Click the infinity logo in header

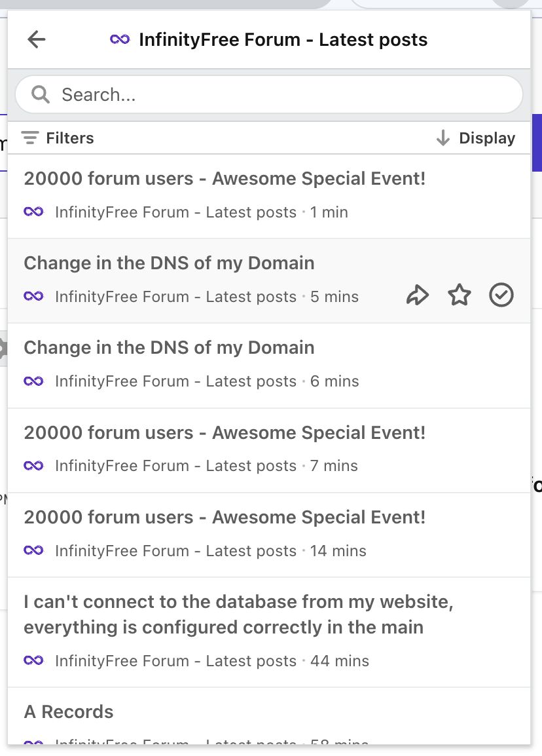120,40
